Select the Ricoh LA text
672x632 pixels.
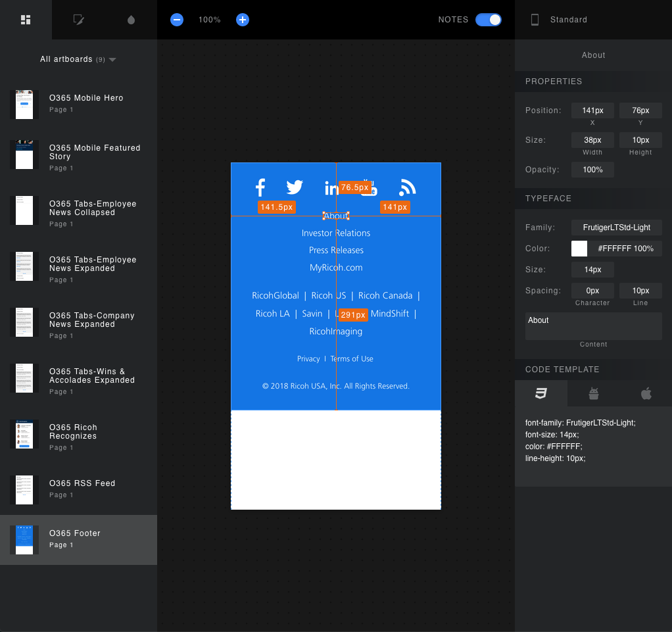[x=273, y=314]
